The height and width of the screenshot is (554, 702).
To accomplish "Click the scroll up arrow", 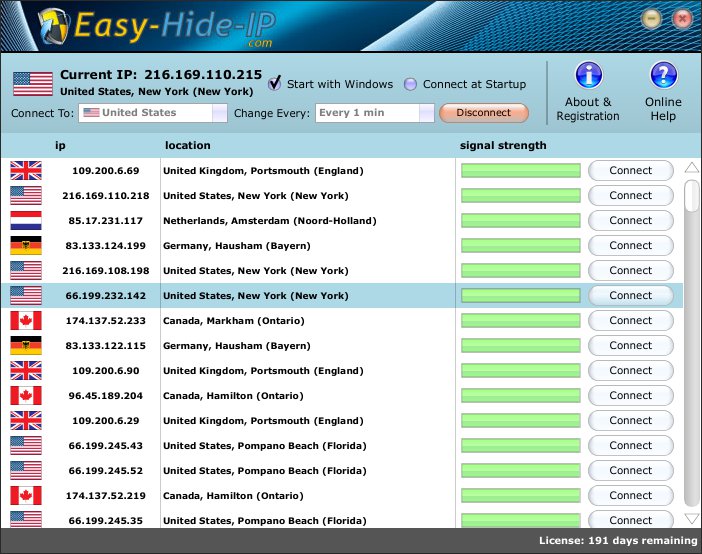I will click(692, 168).
